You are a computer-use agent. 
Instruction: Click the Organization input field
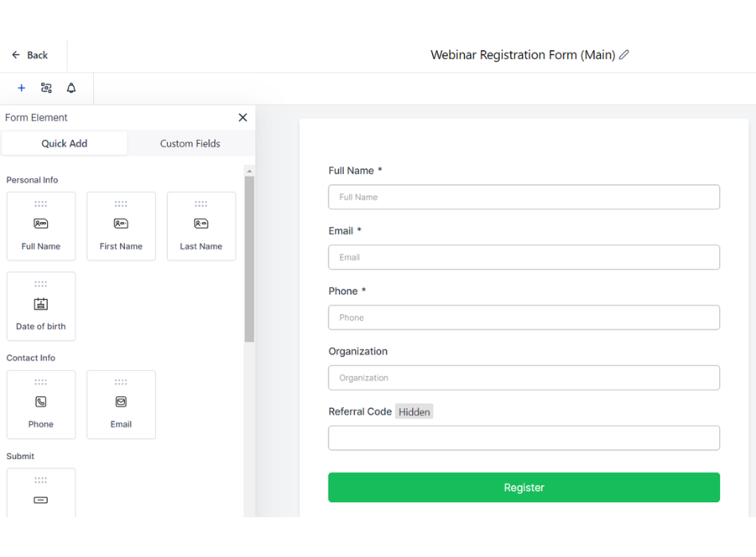click(524, 378)
